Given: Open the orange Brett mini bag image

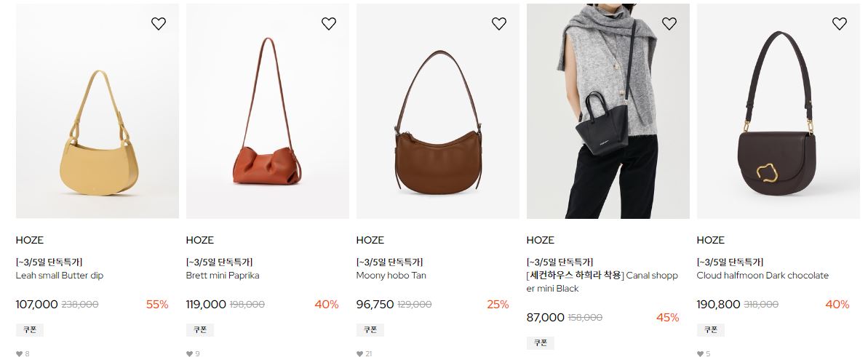Looking at the screenshot, I should click(267, 111).
